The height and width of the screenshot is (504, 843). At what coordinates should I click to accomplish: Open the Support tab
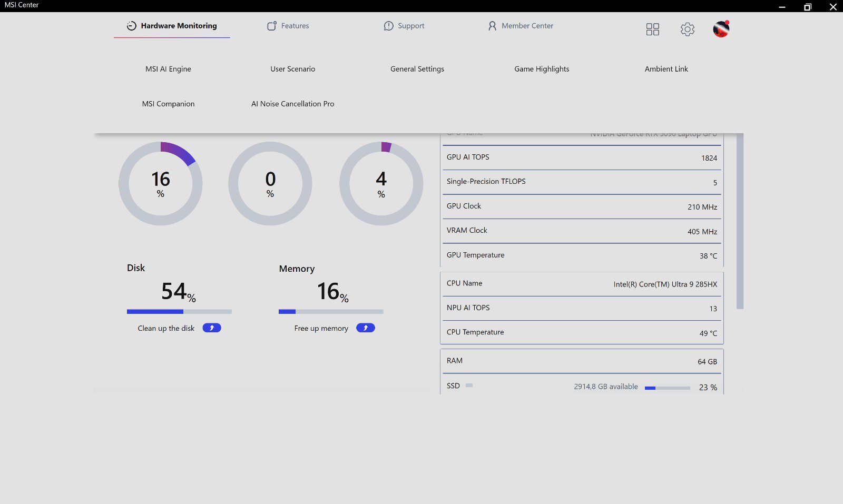[x=404, y=26]
